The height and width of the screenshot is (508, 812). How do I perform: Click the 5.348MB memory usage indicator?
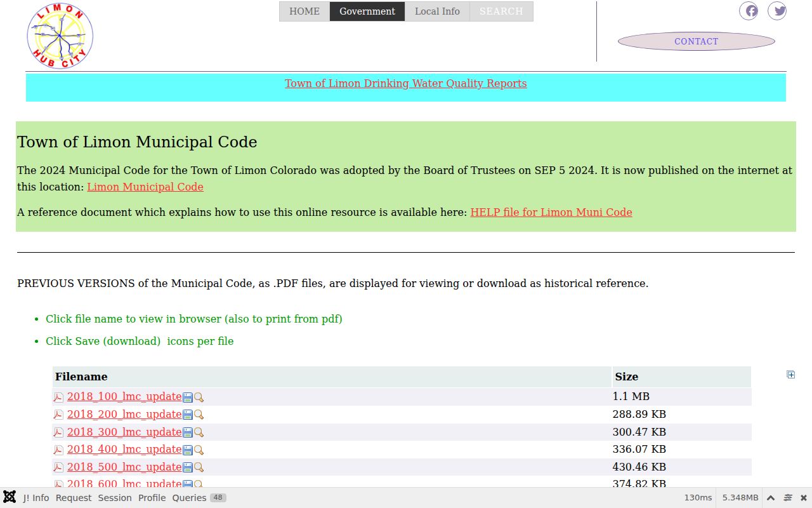point(740,498)
